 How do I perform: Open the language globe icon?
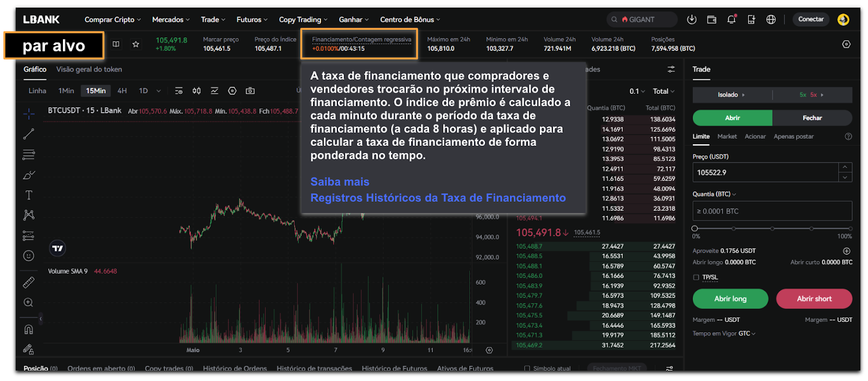coord(770,20)
